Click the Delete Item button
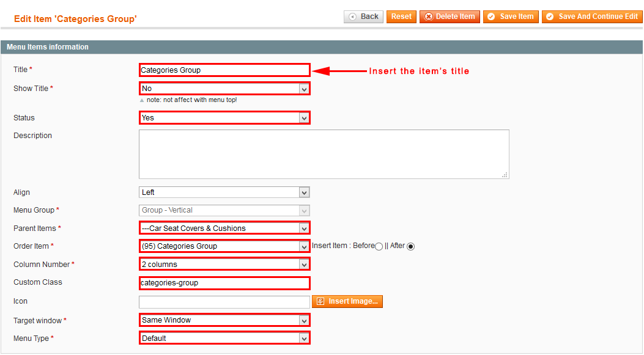 450,17
